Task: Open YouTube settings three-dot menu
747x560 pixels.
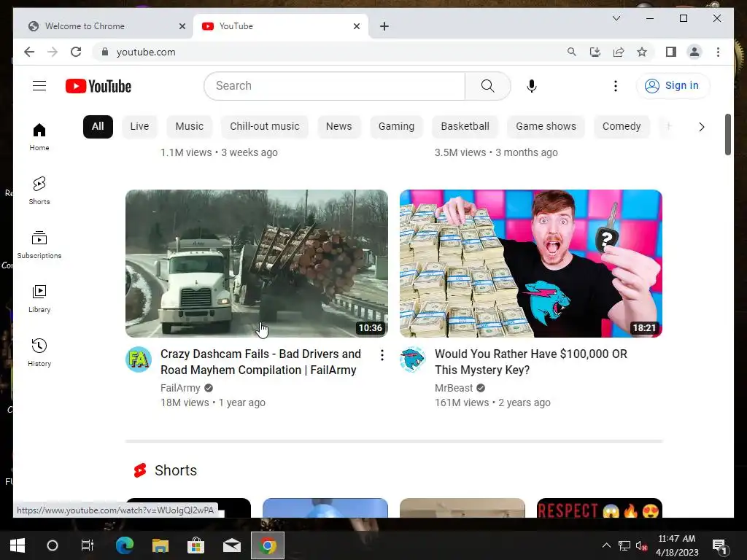Action: 616,86
